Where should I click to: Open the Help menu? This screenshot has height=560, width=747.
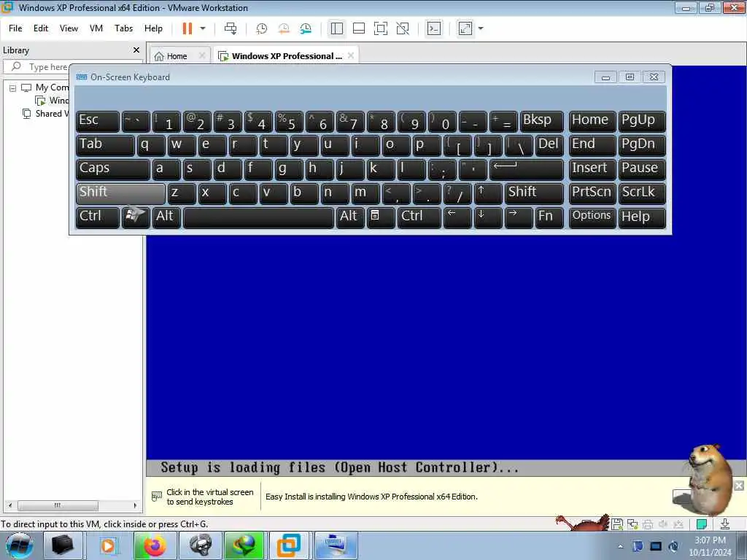(x=153, y=28)
